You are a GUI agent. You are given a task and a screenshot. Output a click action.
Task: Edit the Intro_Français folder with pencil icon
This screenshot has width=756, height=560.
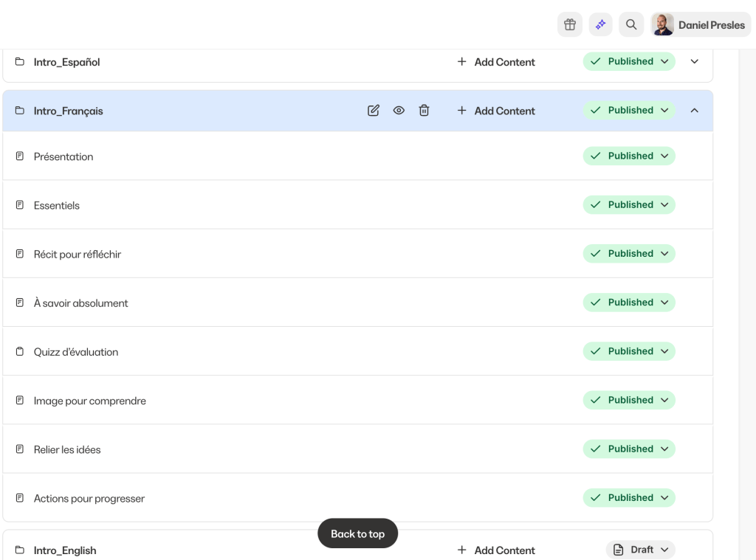[x=374, y=111]
